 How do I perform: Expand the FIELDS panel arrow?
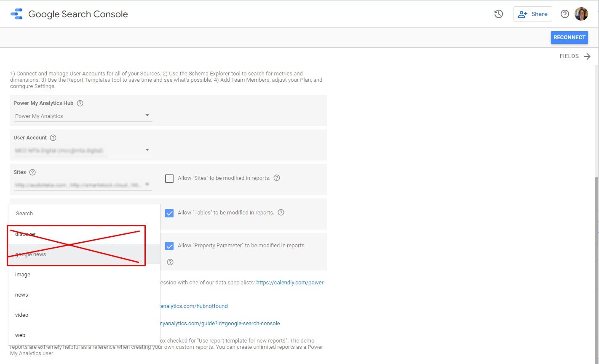point(587,56)
